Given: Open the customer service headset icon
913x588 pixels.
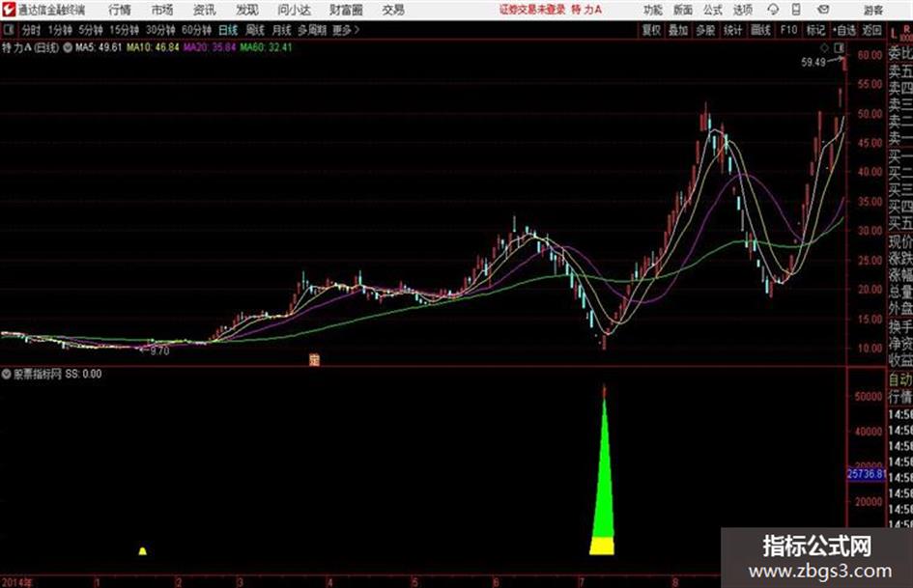Looking at the screenshot, I should coord(773,10).
